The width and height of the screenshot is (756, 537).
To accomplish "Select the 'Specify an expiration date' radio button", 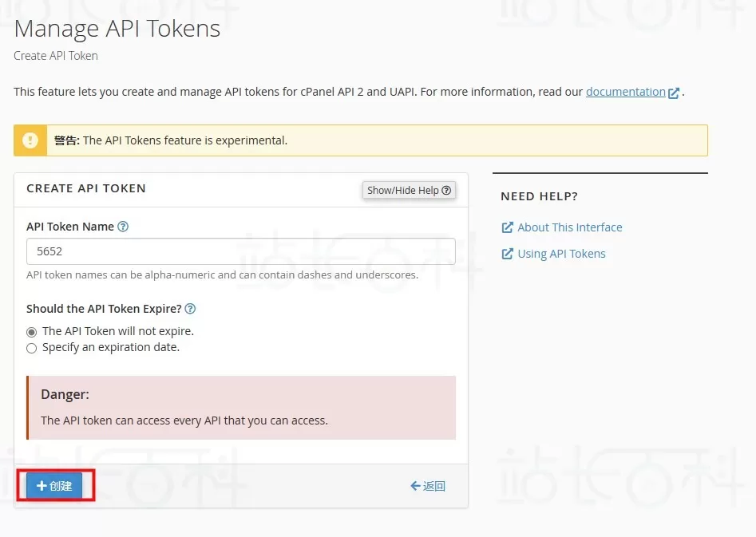I will [32, 348].
